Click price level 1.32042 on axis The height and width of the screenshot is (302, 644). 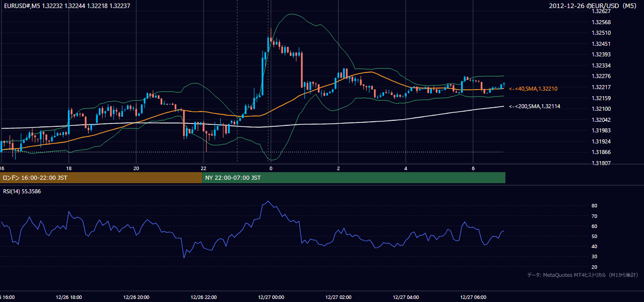click(x=600, y=120)
